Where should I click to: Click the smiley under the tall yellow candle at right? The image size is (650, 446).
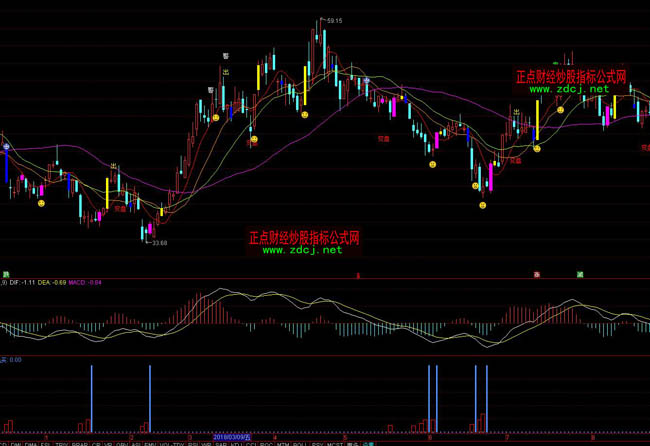click(537, 149)
